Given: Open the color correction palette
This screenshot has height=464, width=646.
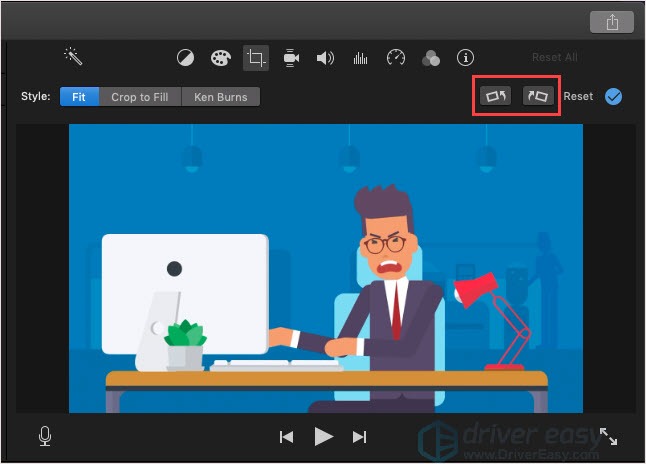Looking at the screenshot, I should tap(221, 58).
